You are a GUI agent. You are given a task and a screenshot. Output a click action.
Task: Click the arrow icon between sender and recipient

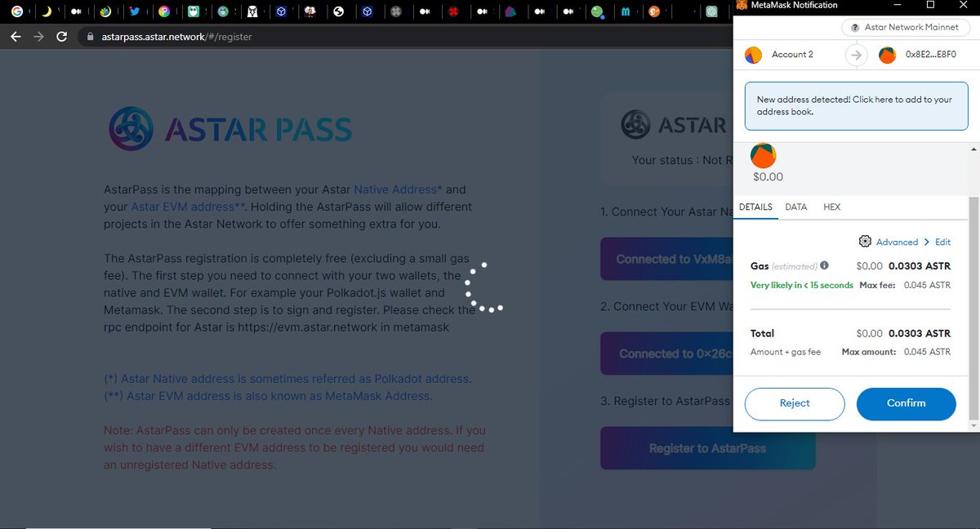tap(855, 55)
